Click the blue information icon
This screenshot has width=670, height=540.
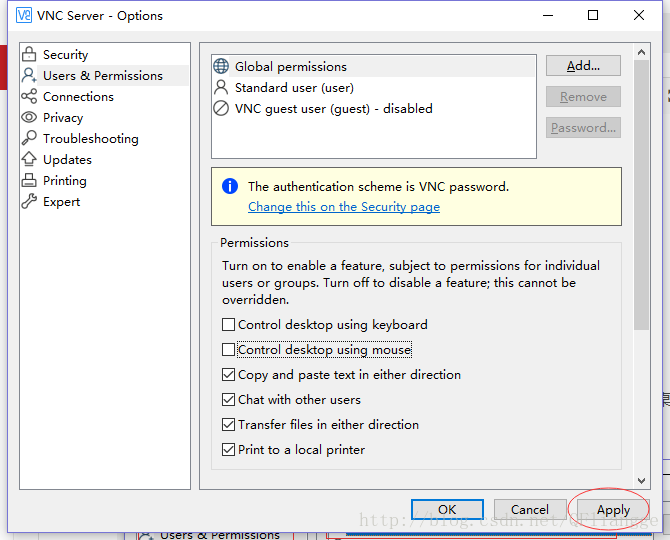pyautogui.click(x=230, y=186)
